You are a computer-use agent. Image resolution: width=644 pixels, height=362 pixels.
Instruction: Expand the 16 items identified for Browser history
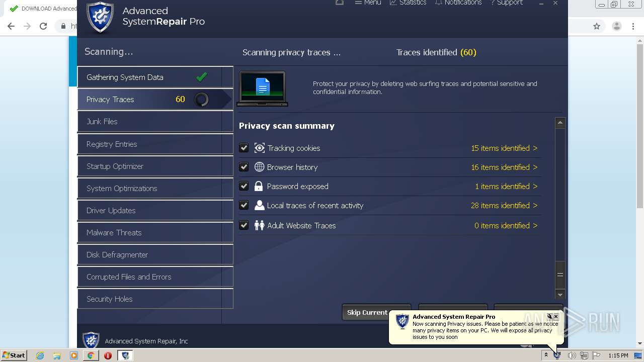504,167
